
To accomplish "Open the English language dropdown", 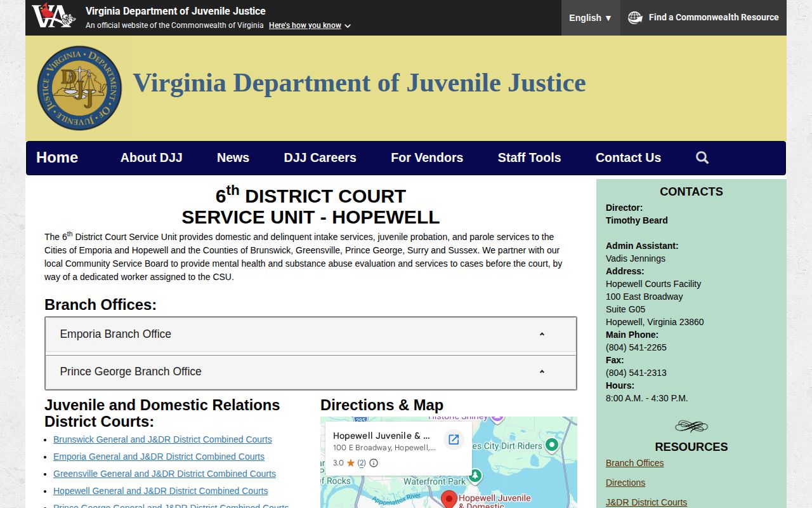I will tap(591, 18).
